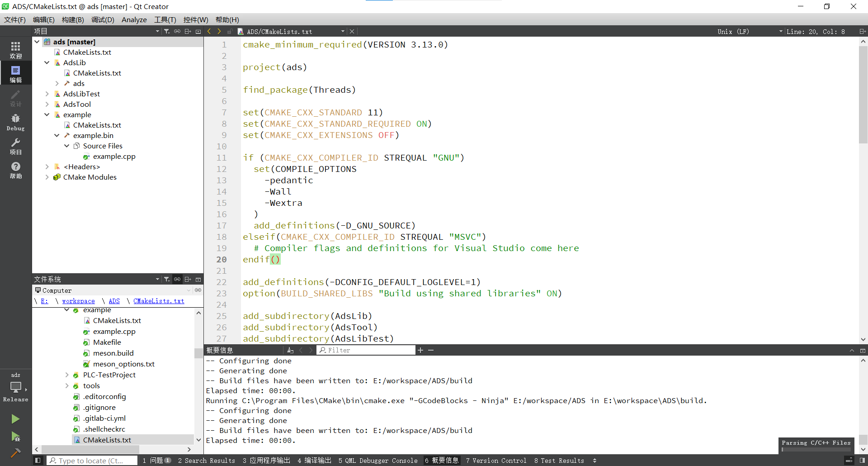Open the Analyze menu
Viewport: 868px width, 466px height.
point(134,20)
